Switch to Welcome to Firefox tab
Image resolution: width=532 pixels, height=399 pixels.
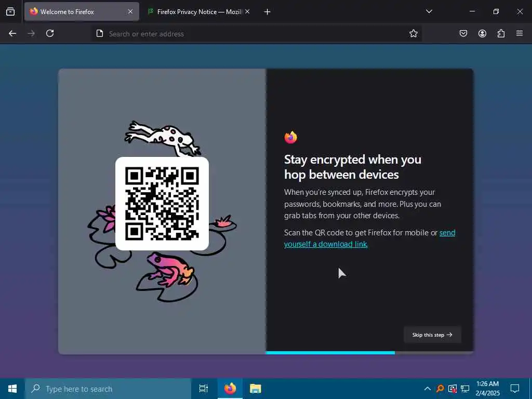82,11
